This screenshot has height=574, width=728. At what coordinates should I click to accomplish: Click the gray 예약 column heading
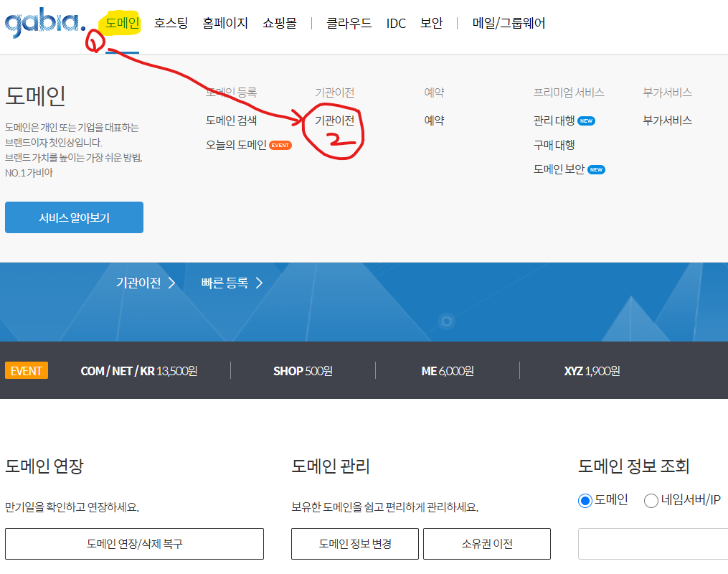tap(434, 93)
